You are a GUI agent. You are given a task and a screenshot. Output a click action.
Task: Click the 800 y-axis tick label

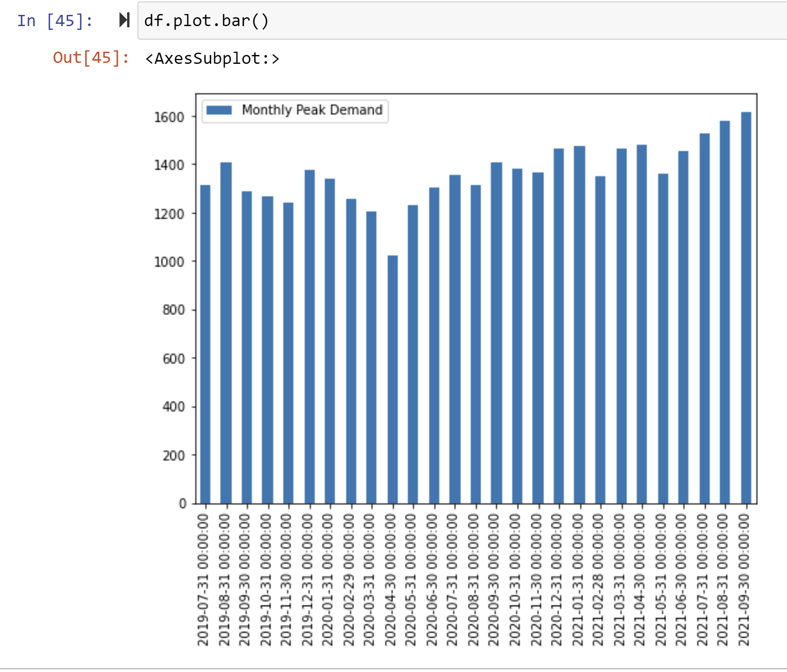point(173,310)
